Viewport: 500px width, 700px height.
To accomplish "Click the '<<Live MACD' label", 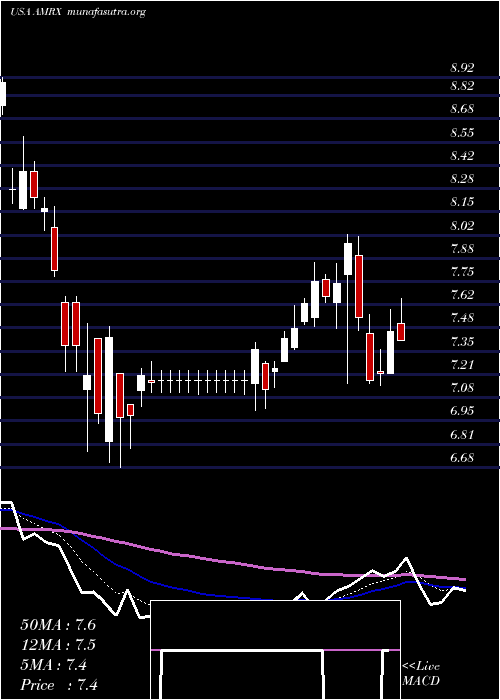I will [x=421, y=674].
